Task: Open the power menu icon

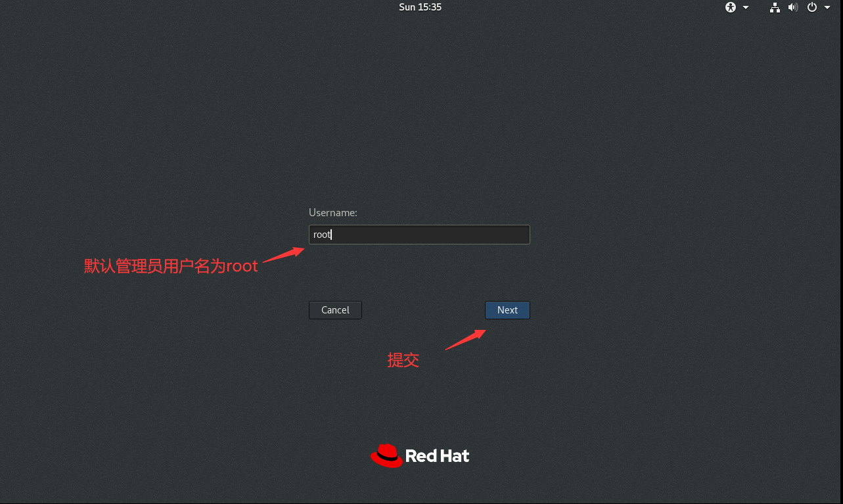Action: (812, 7)
